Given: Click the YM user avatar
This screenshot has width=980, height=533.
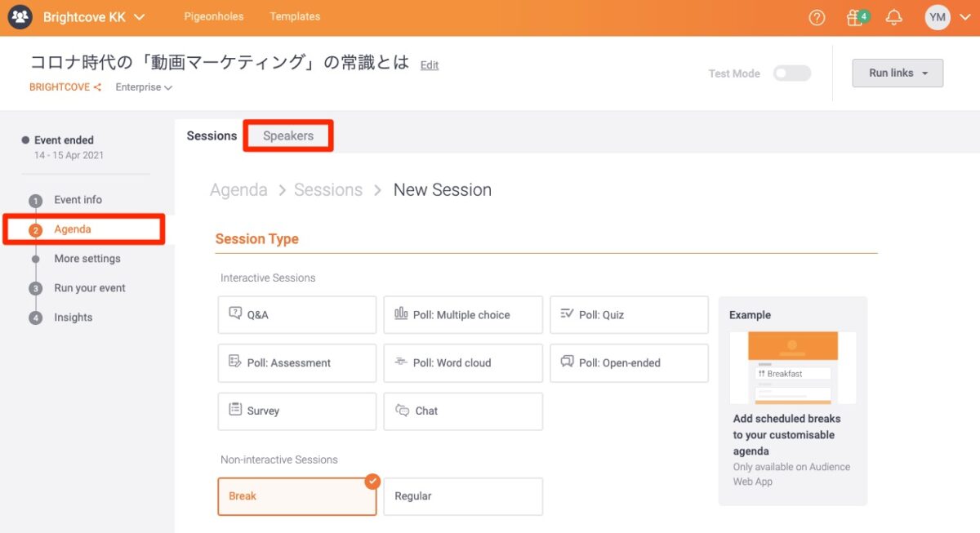Looking at the screenshot, I should pyautogui.click(x=938, y=17).
